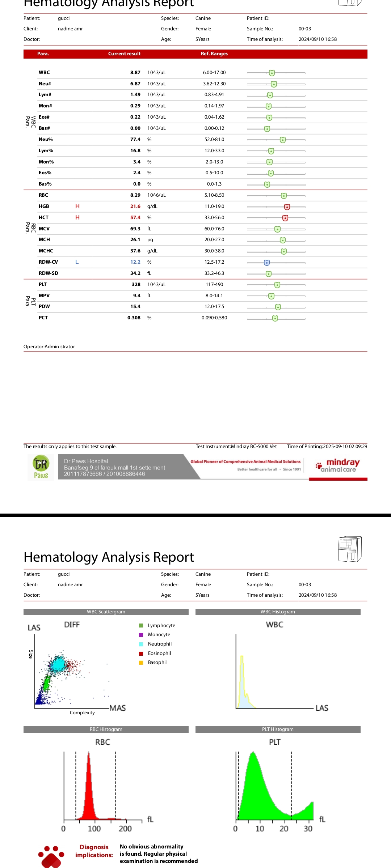Click the red HCT range indicator marker
This screenshot has width=391, height=868.
(285, 218)
